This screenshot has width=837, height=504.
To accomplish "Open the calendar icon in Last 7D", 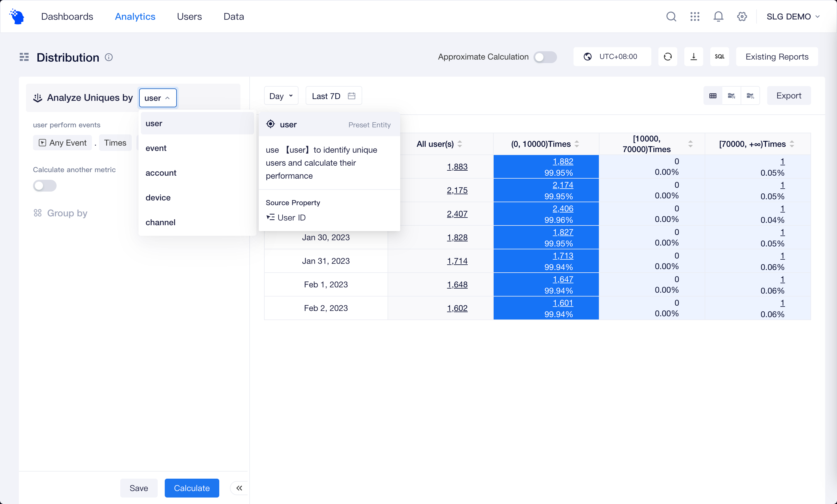I will [x=351, y=96].
